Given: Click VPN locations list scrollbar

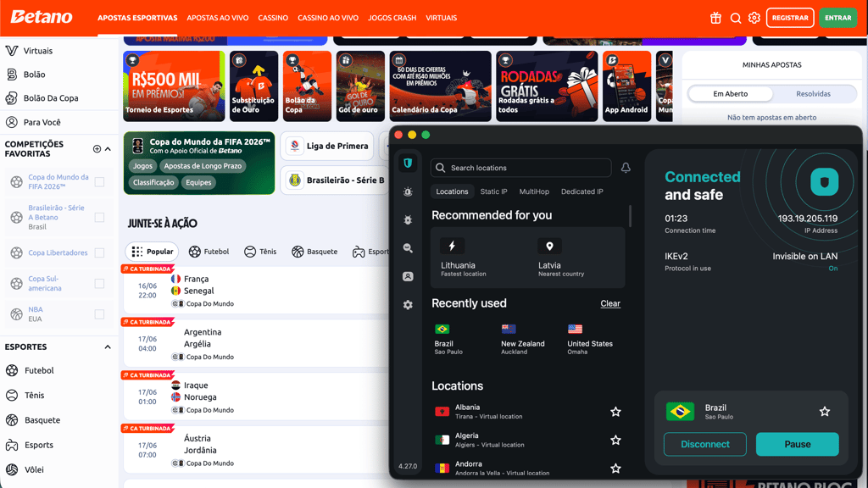Looking at the screenshot, I should [x=630, y=216].
